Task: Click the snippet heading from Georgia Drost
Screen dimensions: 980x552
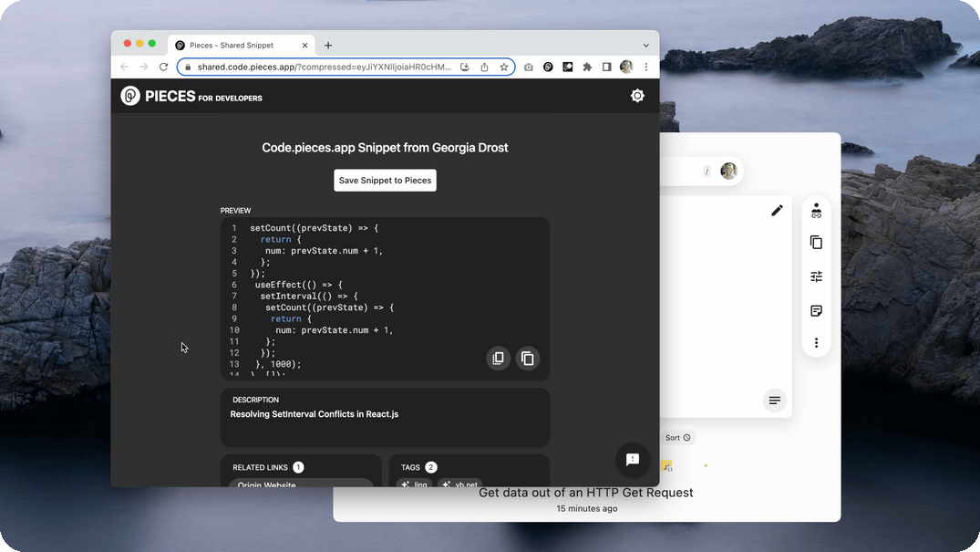Action: pyautogui.click(x=385, y=148)
